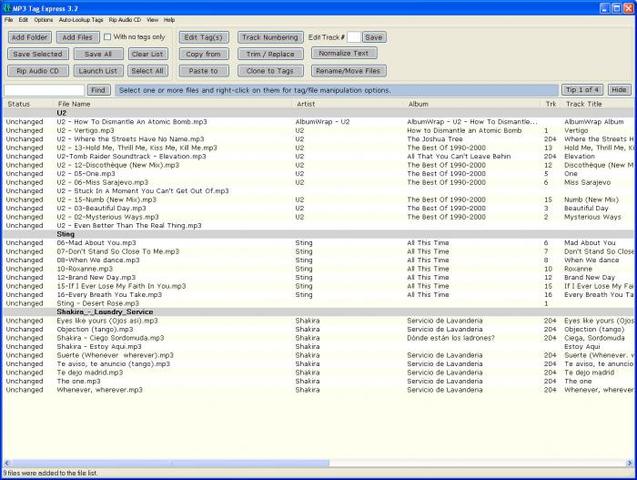637x480 pixels.
Task: Open the File menu
Action: [9, 20]
